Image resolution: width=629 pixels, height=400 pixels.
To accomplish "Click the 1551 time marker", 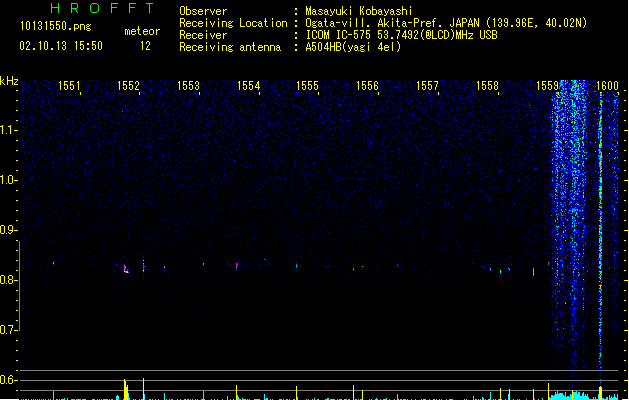I will (69, 86).
